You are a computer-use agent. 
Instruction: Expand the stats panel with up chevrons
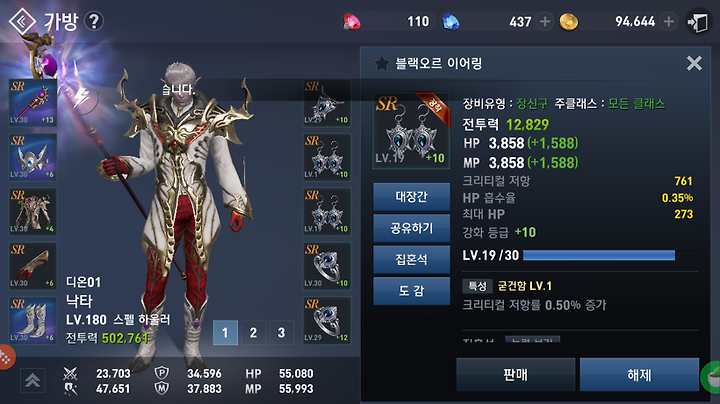pyautogui.click(x=33, y=380)
